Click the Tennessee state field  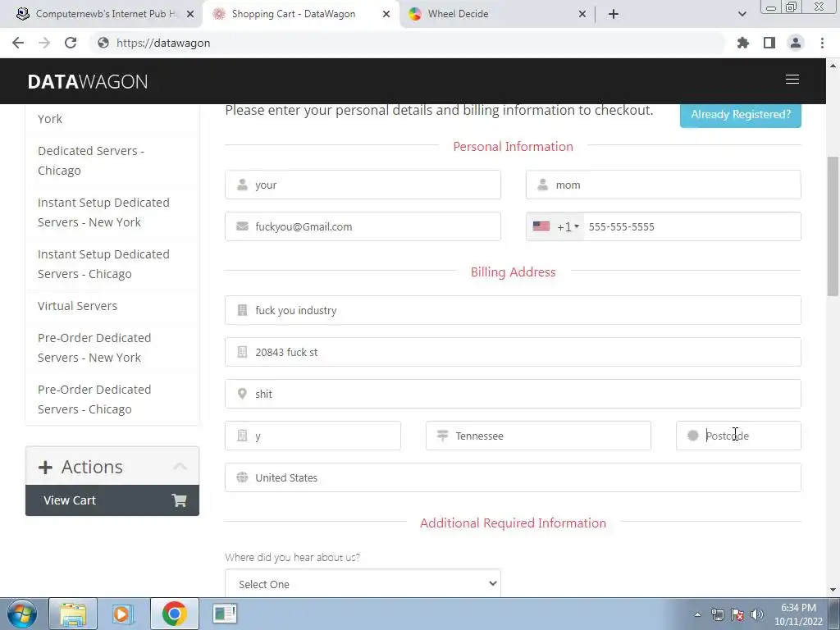pos(538,436)
